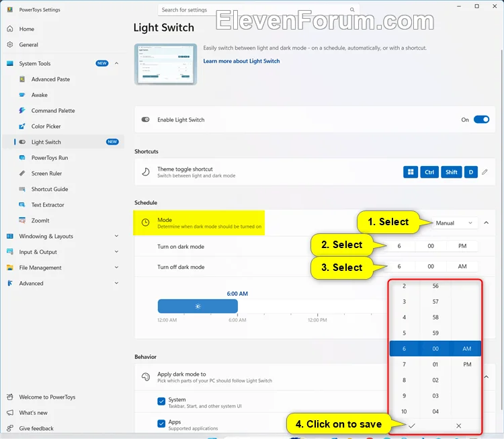This screenshot has height=439, width=504.
Task: Open Learn more about Light Switch link
Action: [241, 61]
